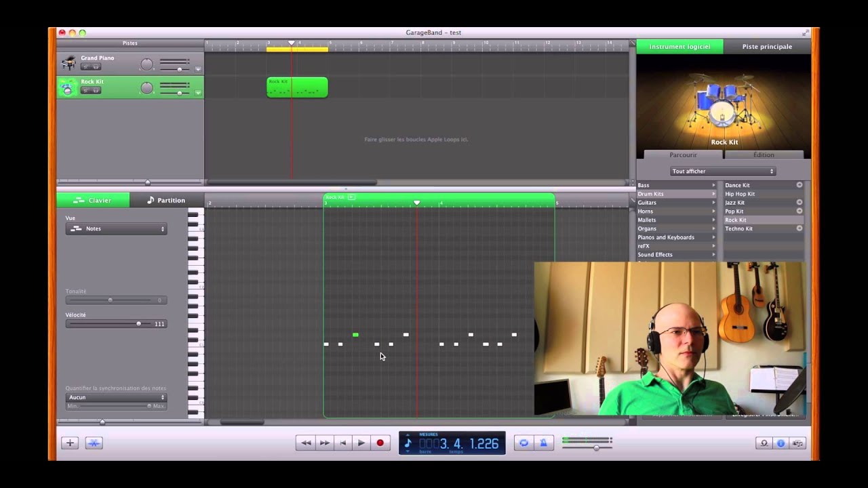Toggle the track editor scissors button

click(x=94, y=443)
